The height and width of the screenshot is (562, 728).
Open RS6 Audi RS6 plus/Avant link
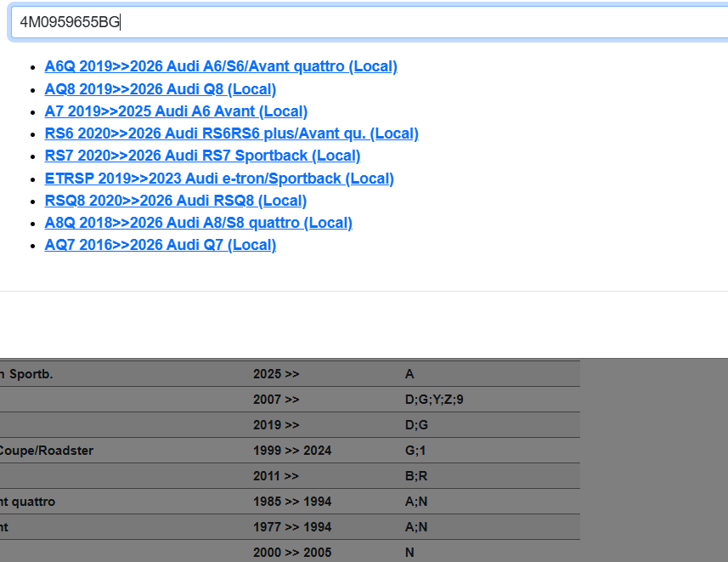tap(231, 133)
